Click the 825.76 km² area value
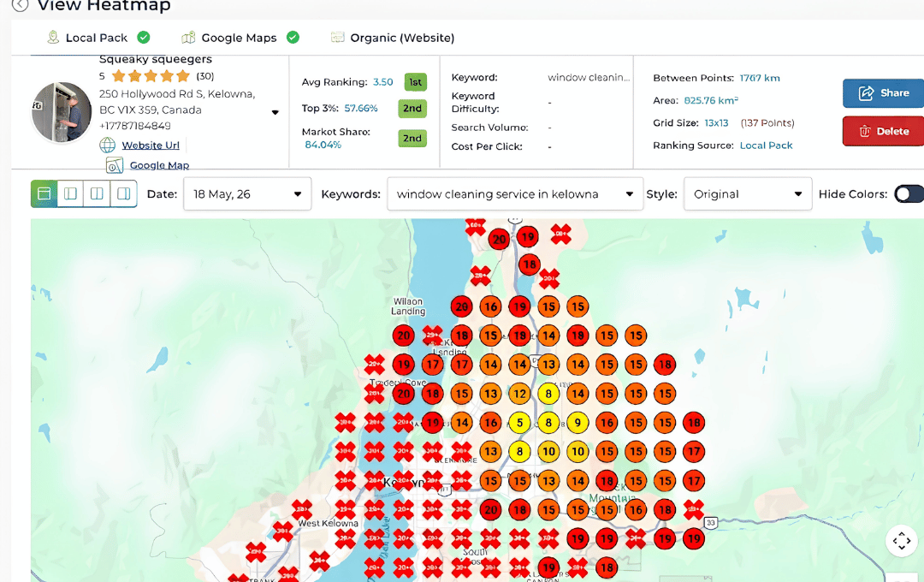The height and width of the screenshot is (582, 924). (x=711, y=100)
